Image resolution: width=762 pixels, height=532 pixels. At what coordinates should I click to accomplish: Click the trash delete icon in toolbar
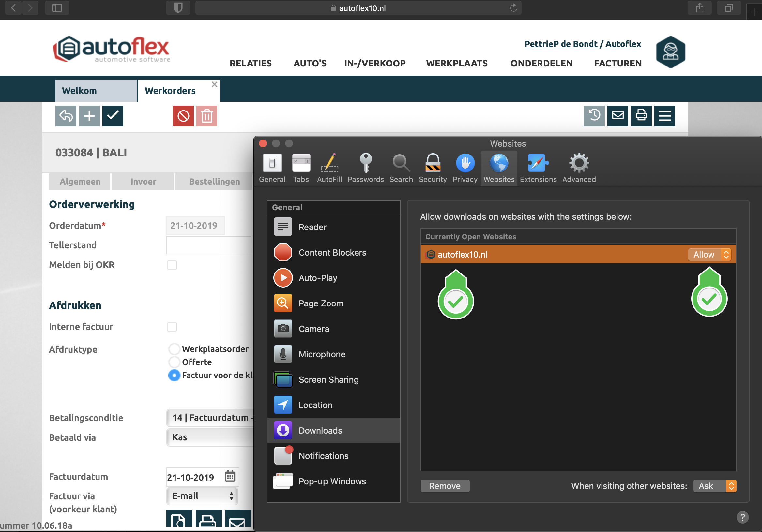coord(206,116)
